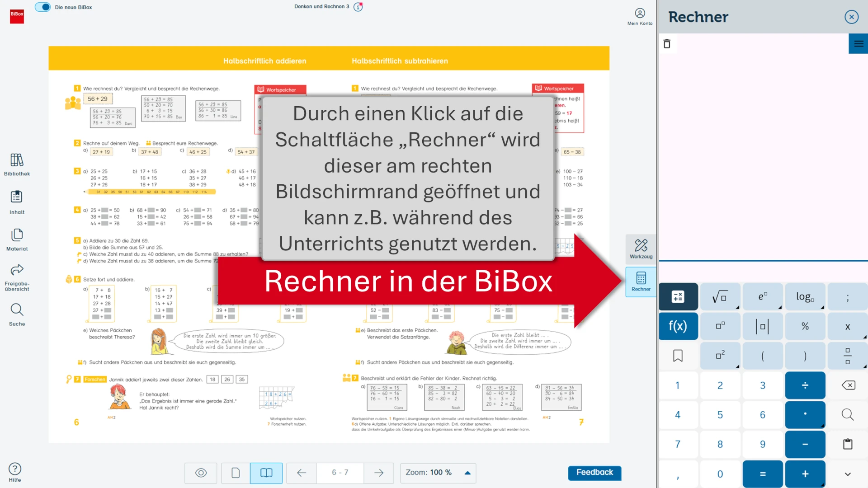Insert variable x key

point(848,326)
